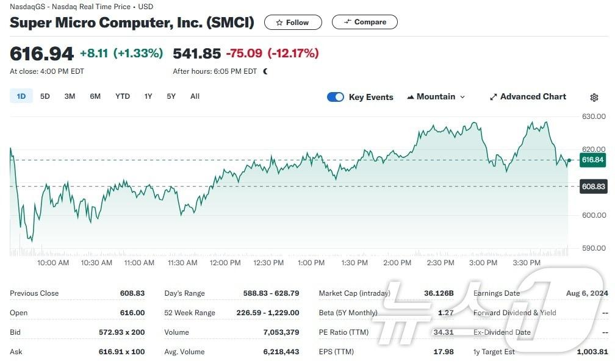Click the Compare button
Viewport: 615px width, 364px height.
364,22
